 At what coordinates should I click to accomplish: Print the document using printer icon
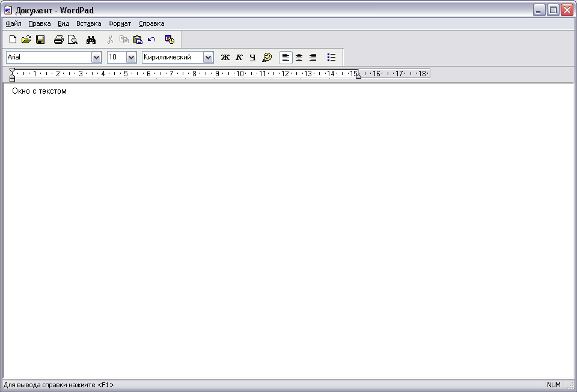point(58,40)
